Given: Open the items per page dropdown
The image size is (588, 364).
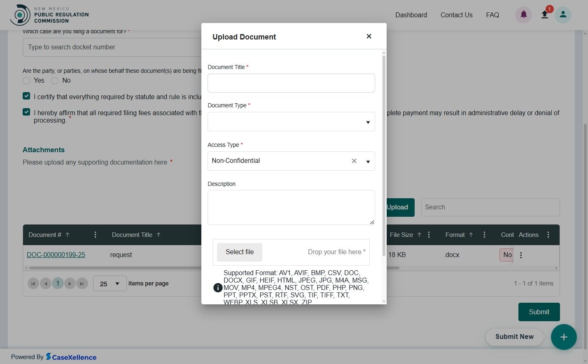Looking at the screenshot, I should point(110,283).
